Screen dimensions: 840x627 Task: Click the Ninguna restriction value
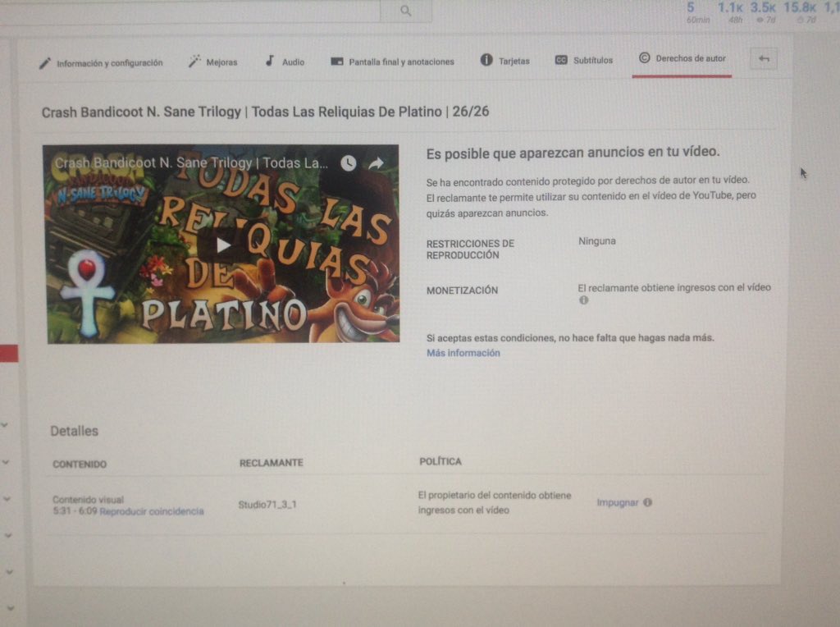pos(597,241)
